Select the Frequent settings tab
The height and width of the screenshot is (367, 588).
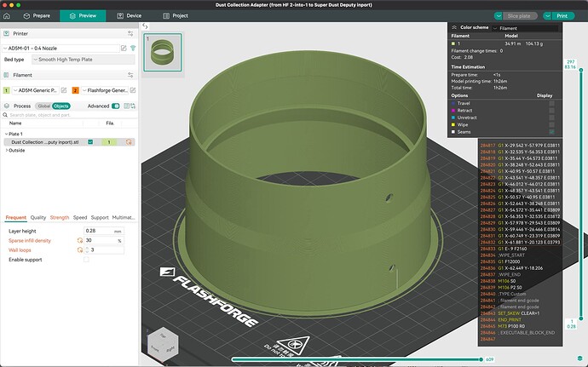point(15,217)
